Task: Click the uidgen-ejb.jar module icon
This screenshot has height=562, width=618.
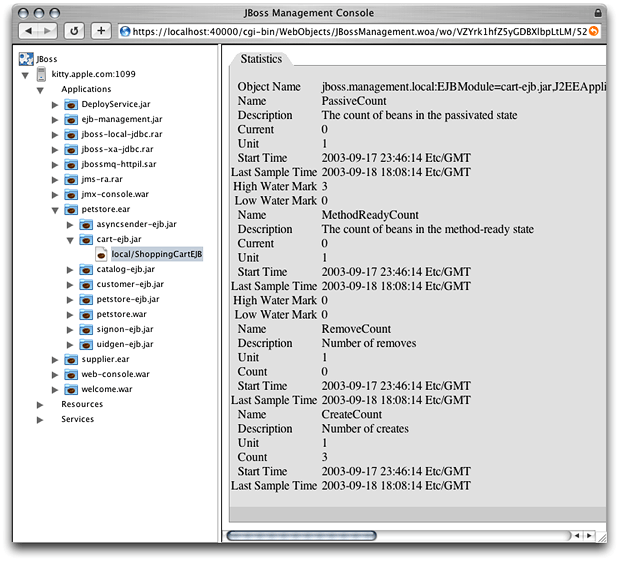Action: (x=86, y=344)
